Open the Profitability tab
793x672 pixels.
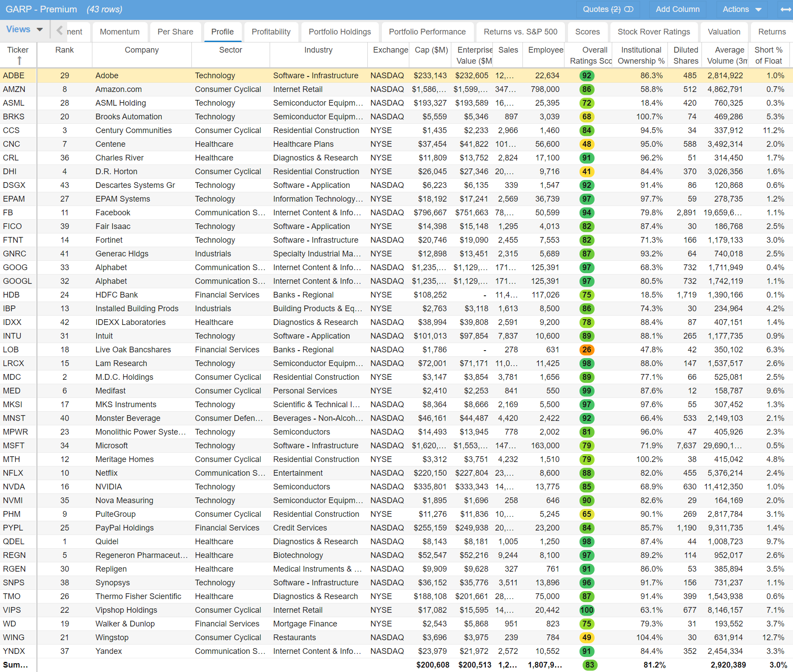click(271, 32)
